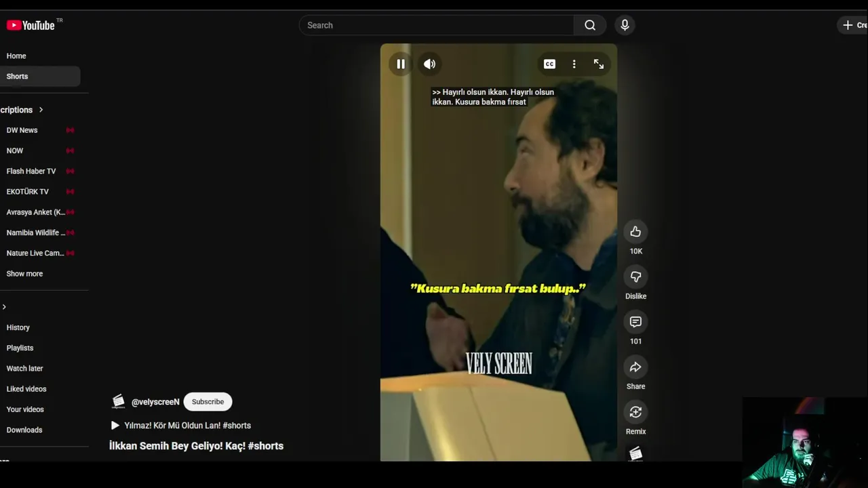Click live indicator next to EKOTÜRK TV

(70, 192)
